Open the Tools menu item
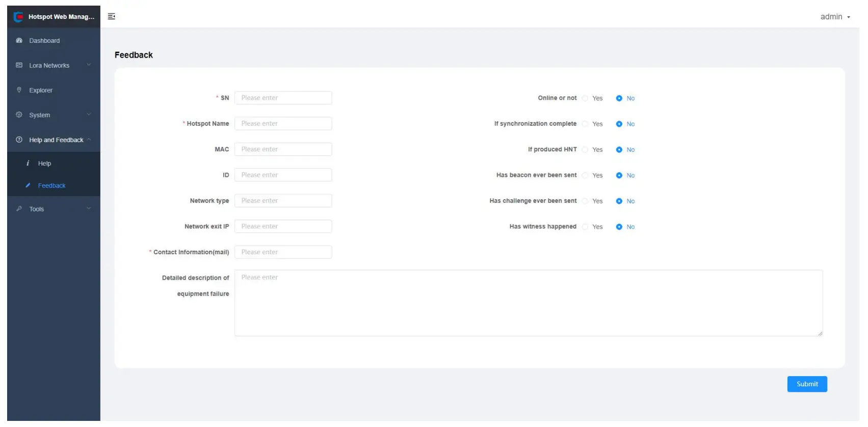Image resolution: width=868 pixels, height=427 pixels. click(x=54, y=209)
